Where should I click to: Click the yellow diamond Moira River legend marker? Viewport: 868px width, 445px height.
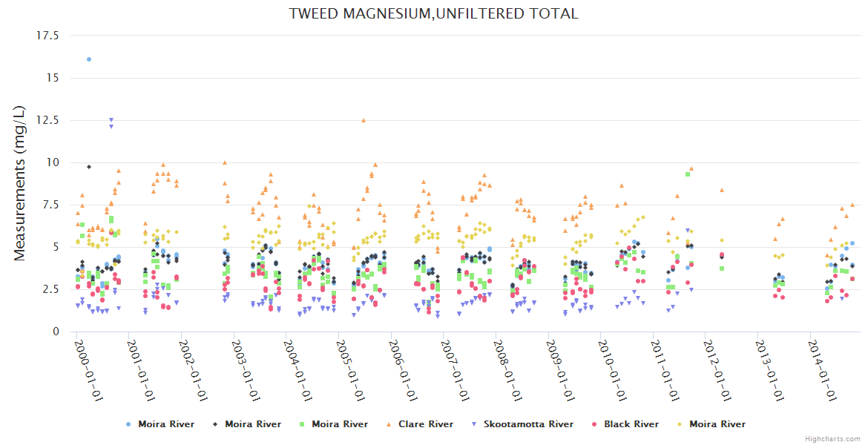click(x=680, y=424)
